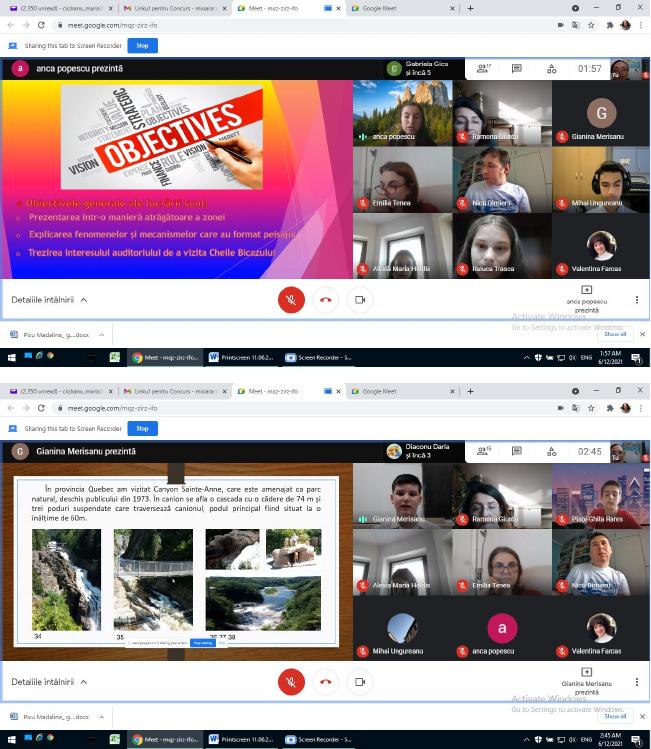The image size is (651, 749).
Task: Open Screen Recorder in upper taskbar
Action: pyautogui.click(x=318, y=357)
